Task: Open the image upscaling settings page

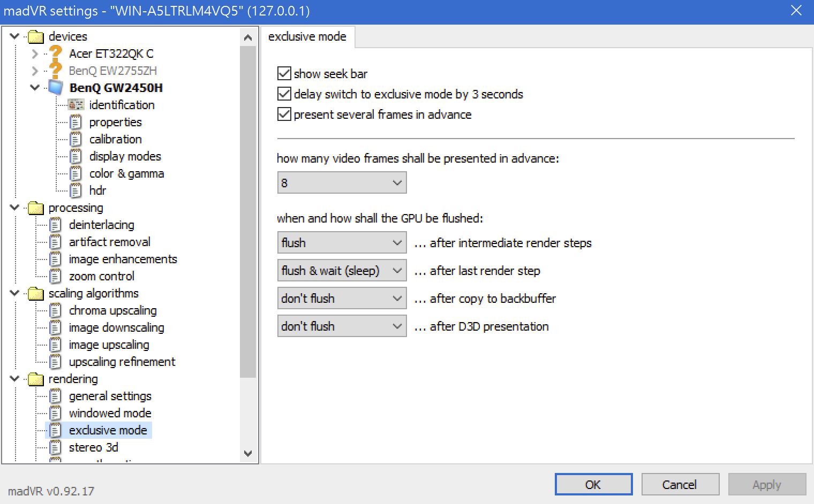Action: (109, 345)
